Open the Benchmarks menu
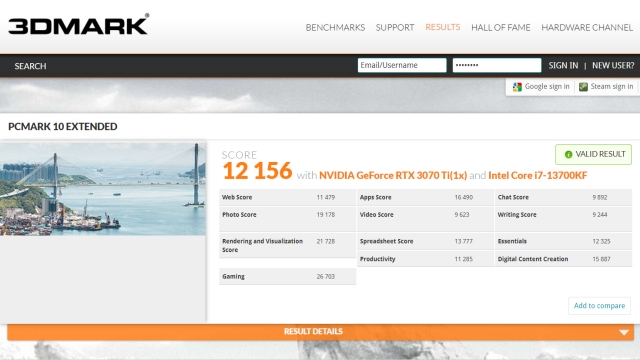This screenshot has width=640, height=360. click(x=335, y=27)
